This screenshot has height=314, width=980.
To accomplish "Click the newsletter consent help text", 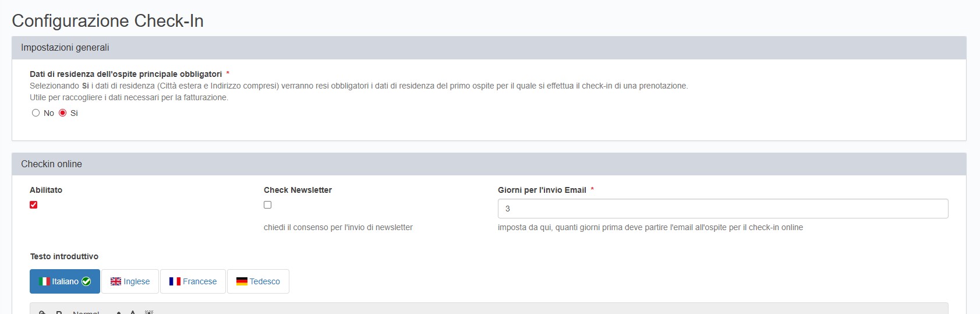I will 338,227.
